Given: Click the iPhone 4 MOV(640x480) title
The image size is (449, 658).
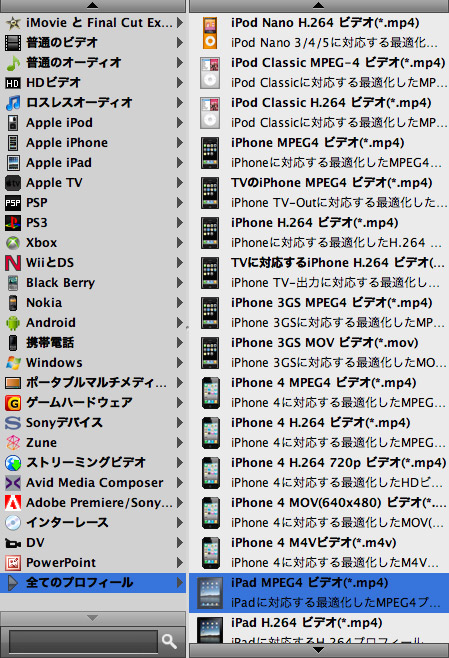Looking at the screenshot, I should [x=338, y=503].
